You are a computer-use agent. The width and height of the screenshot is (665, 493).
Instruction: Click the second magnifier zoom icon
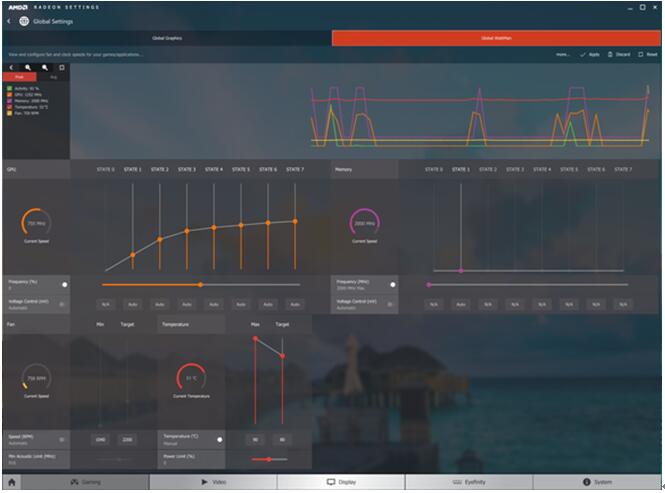45,67
